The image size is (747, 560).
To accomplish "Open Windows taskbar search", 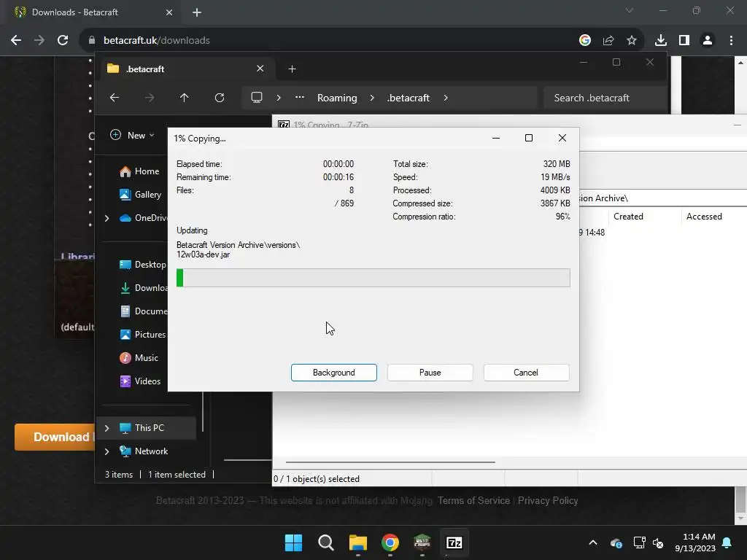I will (x=326, y=542).
